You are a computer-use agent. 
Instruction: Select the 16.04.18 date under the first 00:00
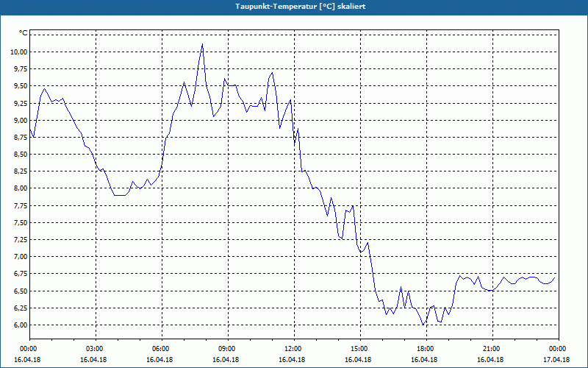tap(27, 360)
